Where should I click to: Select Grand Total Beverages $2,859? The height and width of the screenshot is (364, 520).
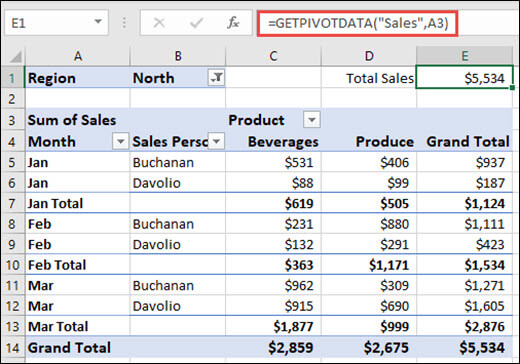(273, 347)
